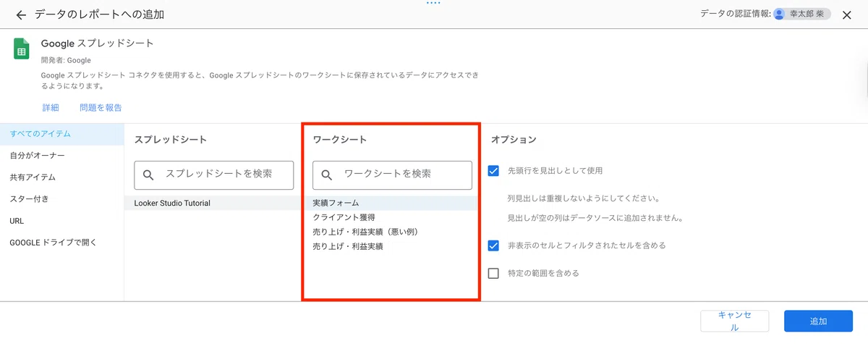This screenshot has width=868, height=344.
Task: Close the dialog with the X icon
Action: (x=847, y=14)
